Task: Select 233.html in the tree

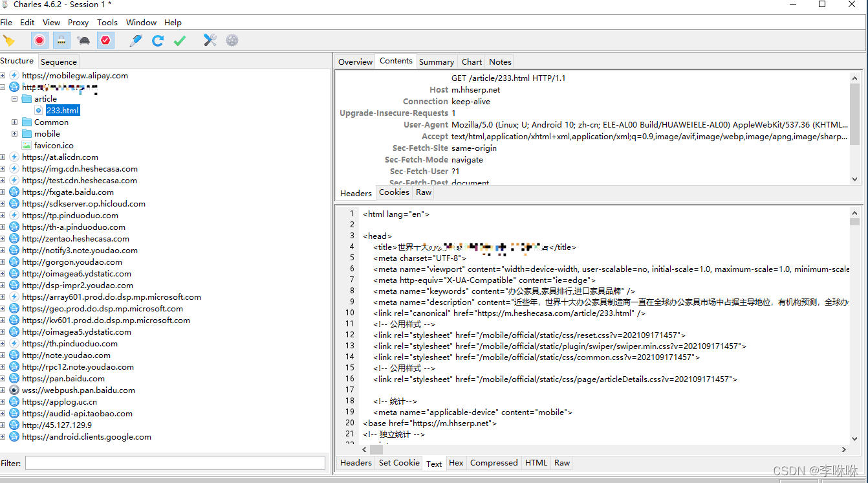Action: pos(63,111)
